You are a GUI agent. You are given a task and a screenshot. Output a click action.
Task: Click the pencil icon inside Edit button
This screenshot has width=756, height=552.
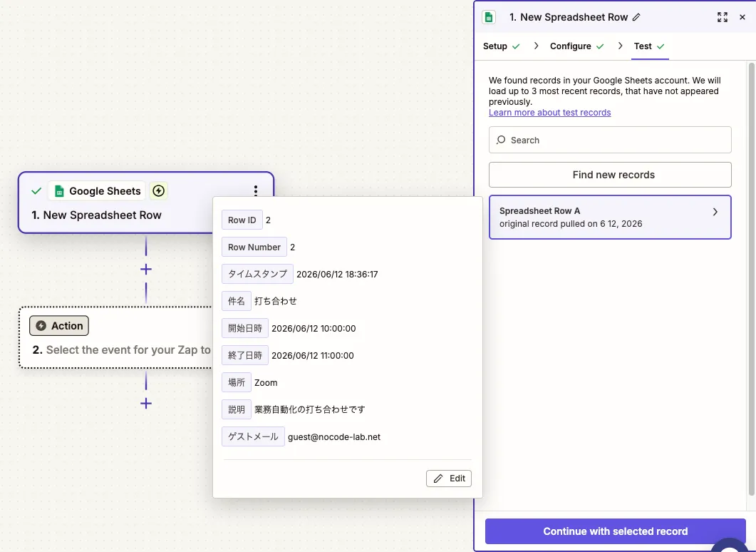(x=437, y=478)
